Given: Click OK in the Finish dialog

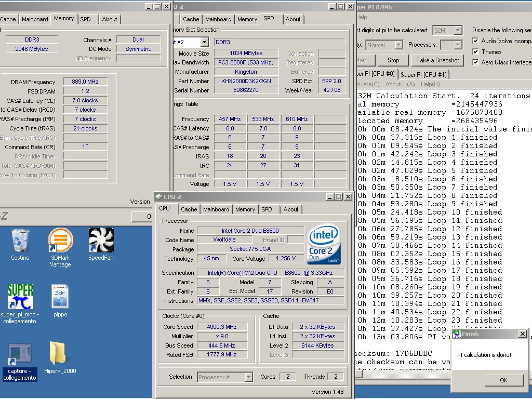Looking at the screenshot, I should [x=503, y=380].
